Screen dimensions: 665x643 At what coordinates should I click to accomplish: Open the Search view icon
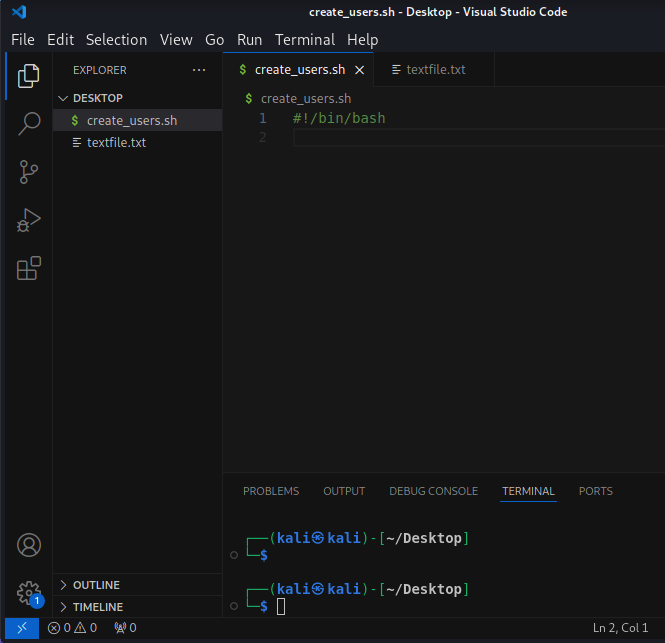coord(28,123)
